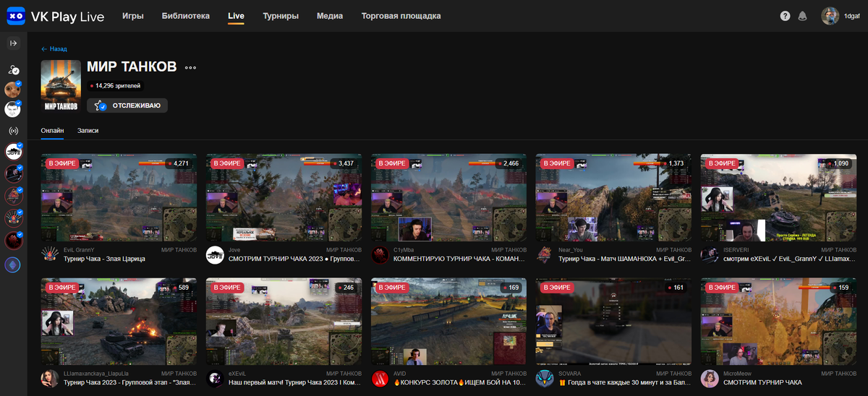Click the ISERVERI channel avatar under its stream

710,254
